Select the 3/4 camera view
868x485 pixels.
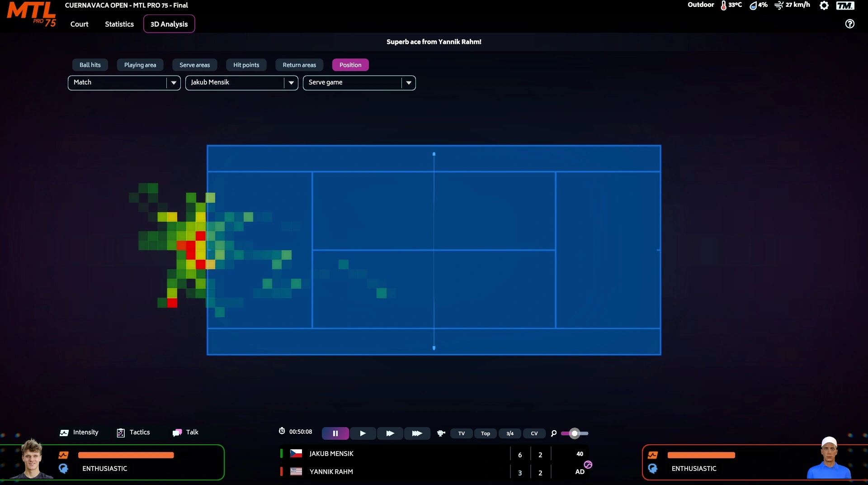509,433
